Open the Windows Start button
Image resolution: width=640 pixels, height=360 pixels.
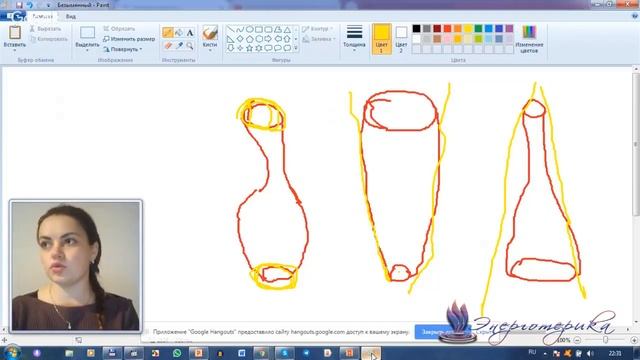[x=11, y=353]
